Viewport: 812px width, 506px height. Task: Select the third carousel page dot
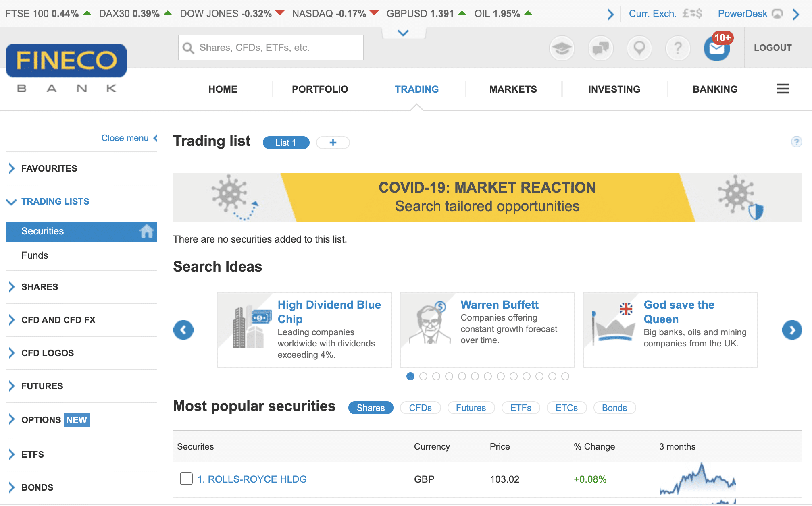click(436, 376)
